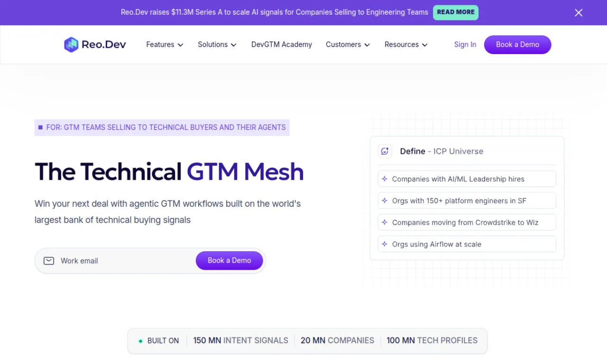The width and height of the screenshot is (607, 364).
Task: Click the Reo.Dev wordmark text
Action: pos(104,45)
